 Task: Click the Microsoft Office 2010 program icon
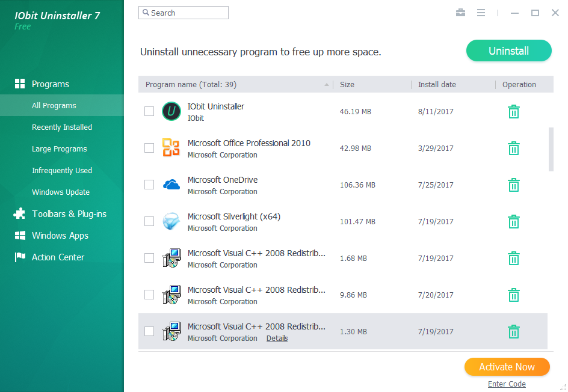point(171,148)
